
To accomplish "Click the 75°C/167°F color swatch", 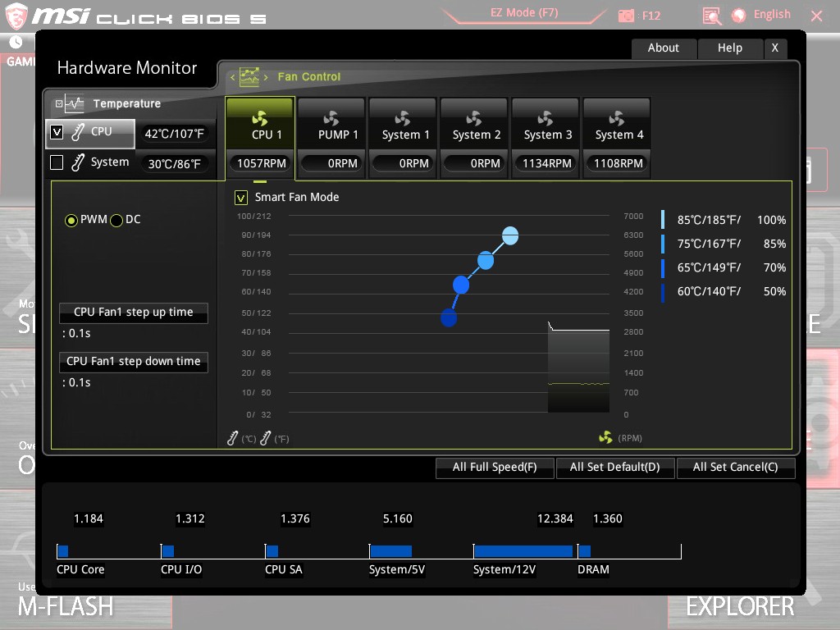I will tap(663, 244).
